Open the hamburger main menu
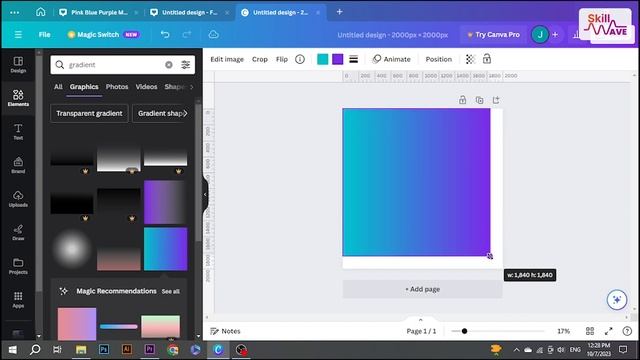The height and width of the screenshot is (360, 640). (18, 35)
